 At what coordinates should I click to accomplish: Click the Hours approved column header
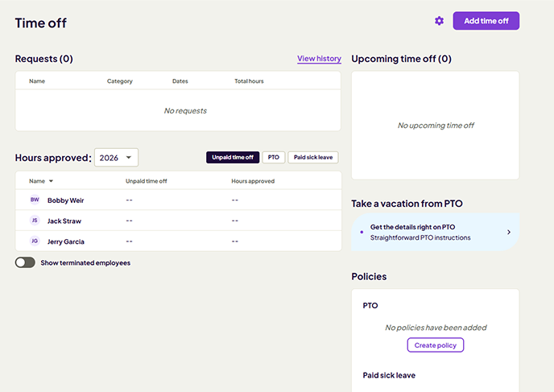253,181
